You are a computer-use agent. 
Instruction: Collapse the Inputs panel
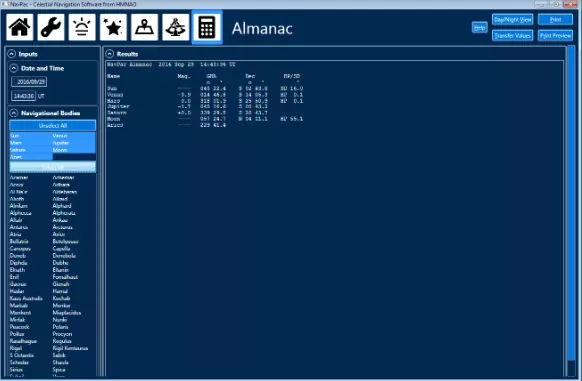coord(12,54)
